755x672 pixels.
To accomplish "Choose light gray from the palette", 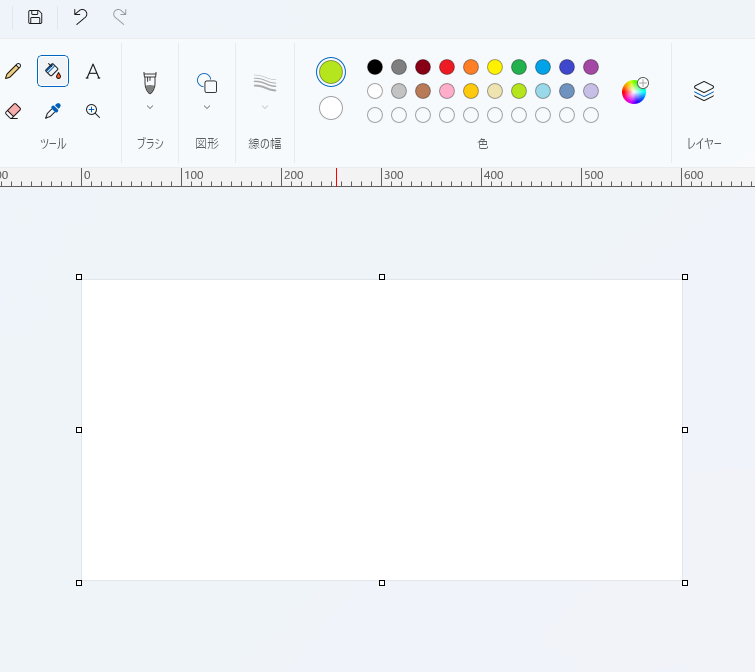I will 399,91.
